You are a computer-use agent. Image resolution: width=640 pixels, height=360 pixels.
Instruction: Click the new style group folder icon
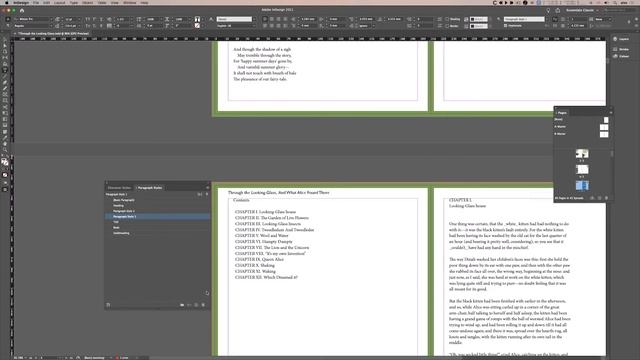pyautogui.click(x=182, y=305)
